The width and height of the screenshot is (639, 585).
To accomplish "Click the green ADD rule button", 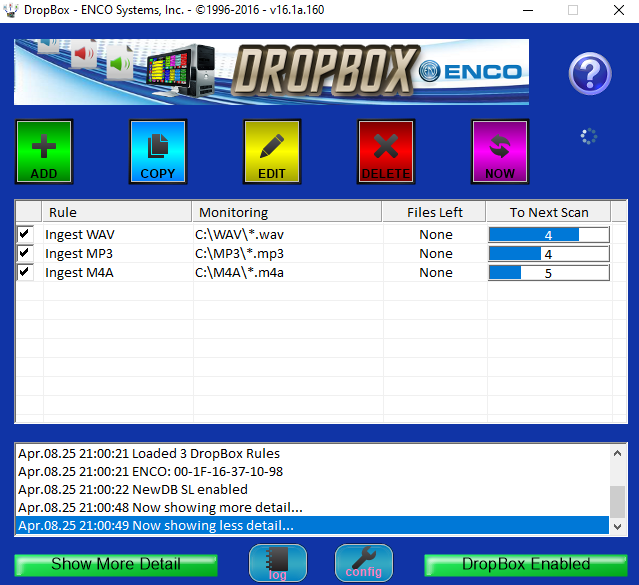I will click(x=44, y=152).
